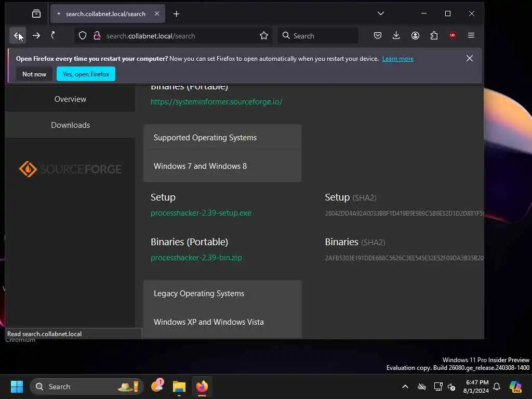
Task: Open the Firefox View icon
Action: coord(36,14)
